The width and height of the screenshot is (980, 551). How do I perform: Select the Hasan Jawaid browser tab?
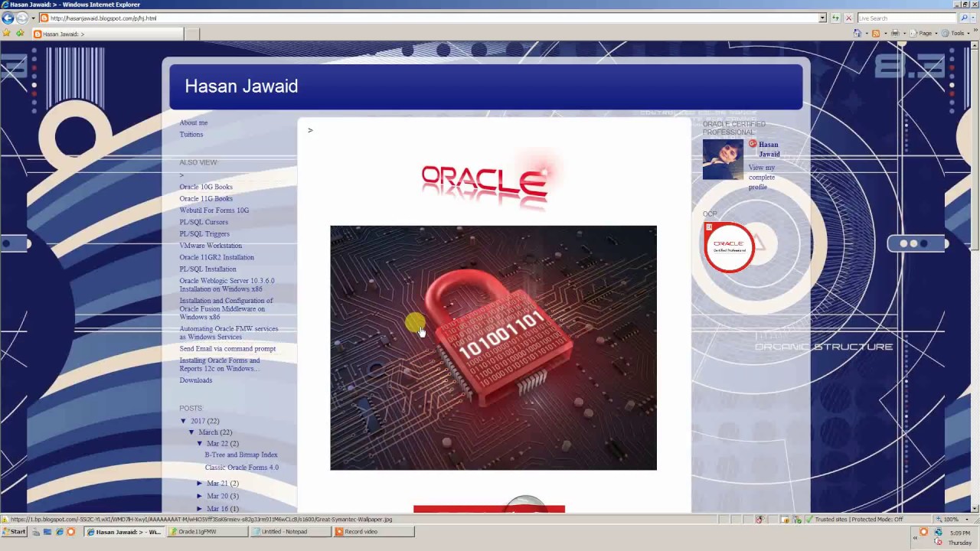pos(107,34)
